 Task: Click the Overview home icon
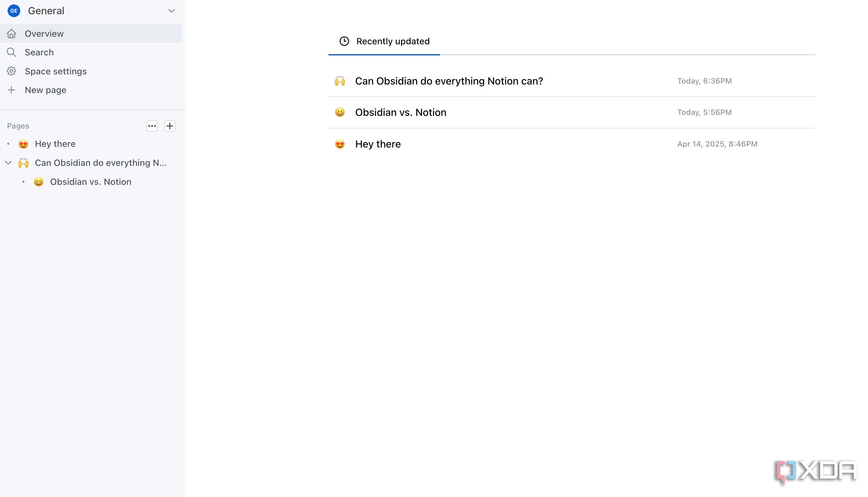11,34
